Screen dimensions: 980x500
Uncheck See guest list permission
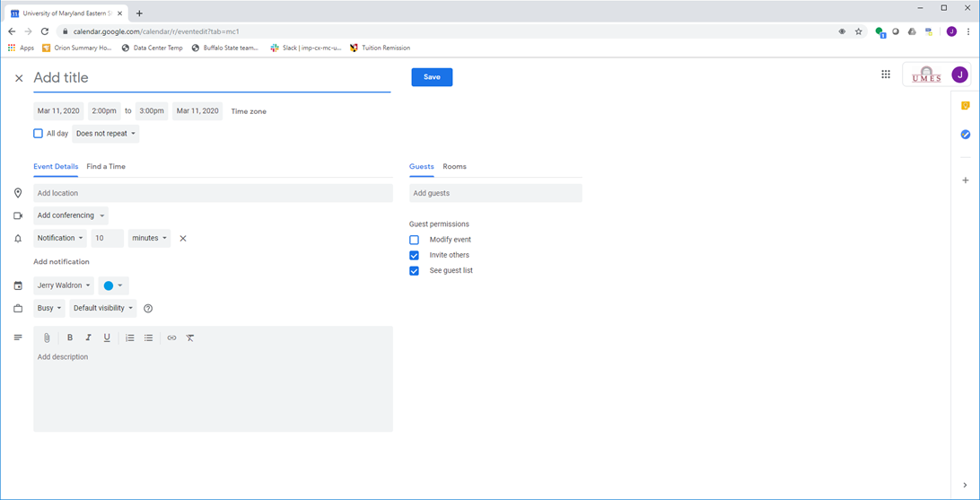point(414,270)
